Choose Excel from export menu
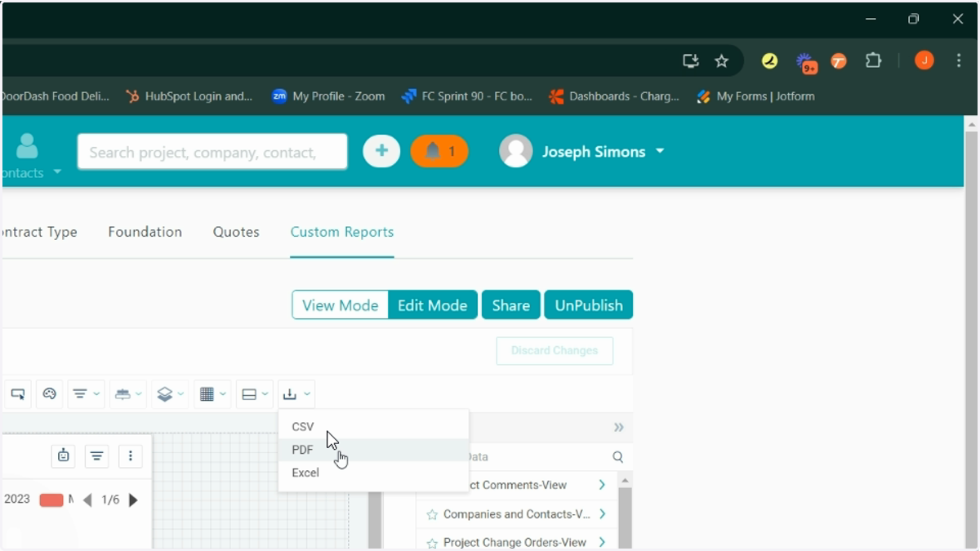Image resolution: width=980 pixels, height=551 pixels. point(373,473)
